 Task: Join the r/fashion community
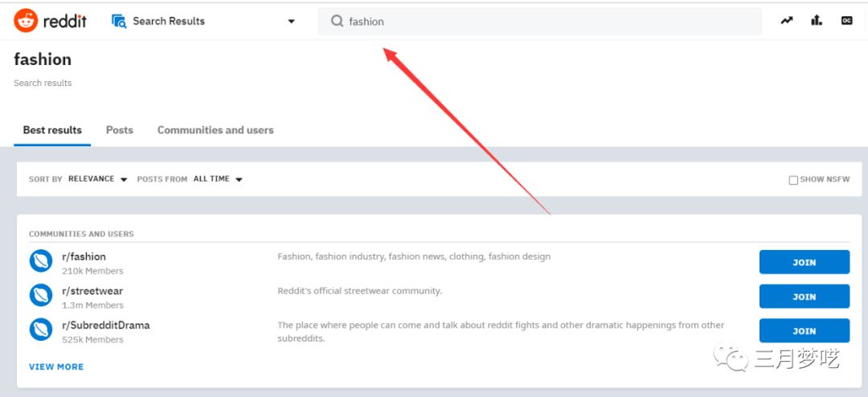tap(804, 262)
